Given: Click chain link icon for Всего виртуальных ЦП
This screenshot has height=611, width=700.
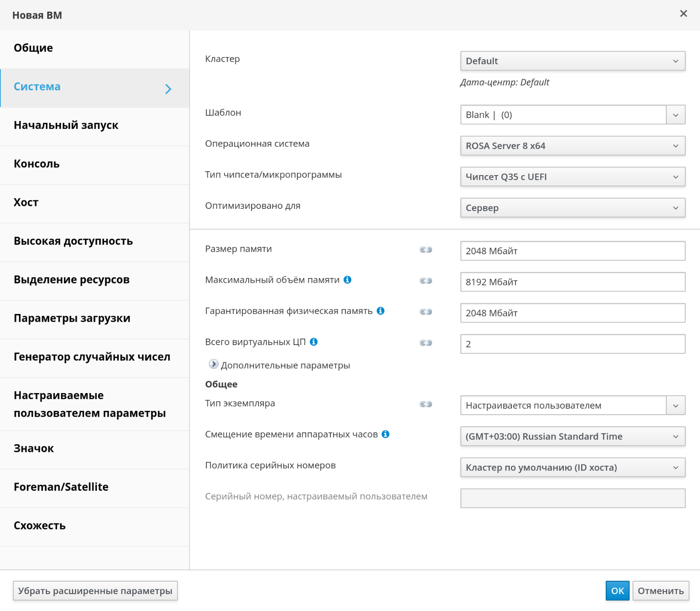Looking at the screenshot, I should (425, 342).
